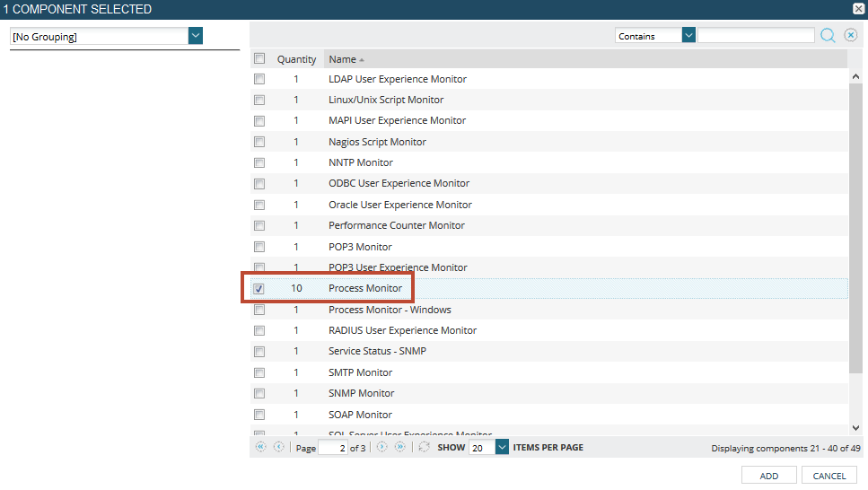
Task: Check the Nagios Script Monitor checkbox
Action: [259, 142]
